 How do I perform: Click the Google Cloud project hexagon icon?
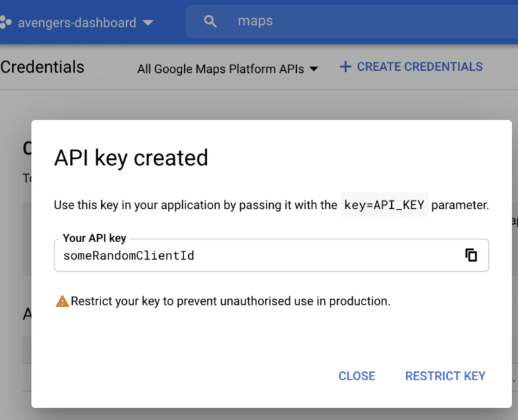pyautogui.click(x=5, y=22)
